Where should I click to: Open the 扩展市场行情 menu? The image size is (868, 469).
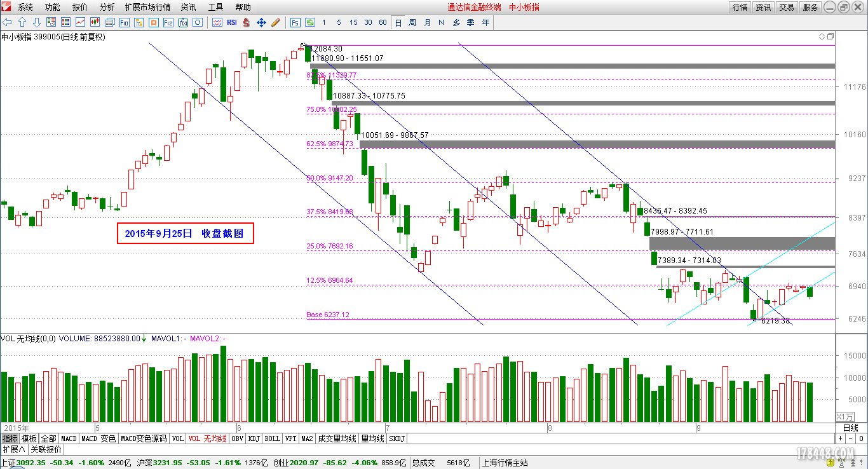147,7
